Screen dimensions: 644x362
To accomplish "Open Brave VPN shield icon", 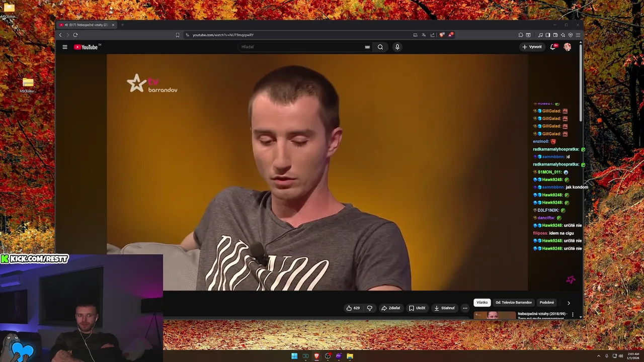I will click(x=571, y=35).
